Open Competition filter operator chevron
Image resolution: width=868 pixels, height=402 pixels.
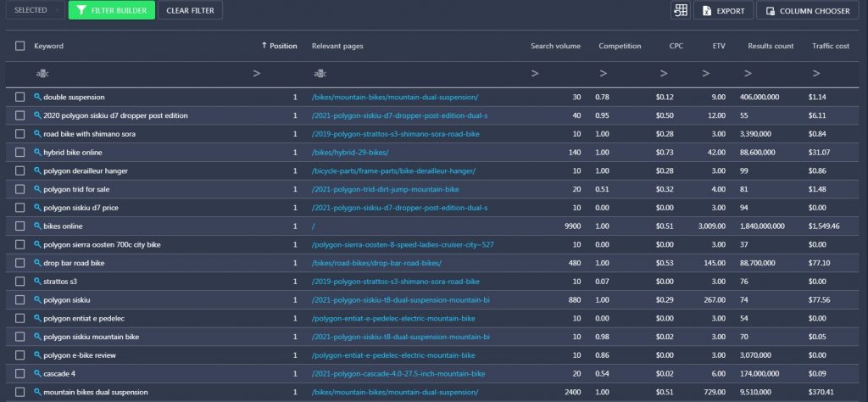[x=604, y=73]
